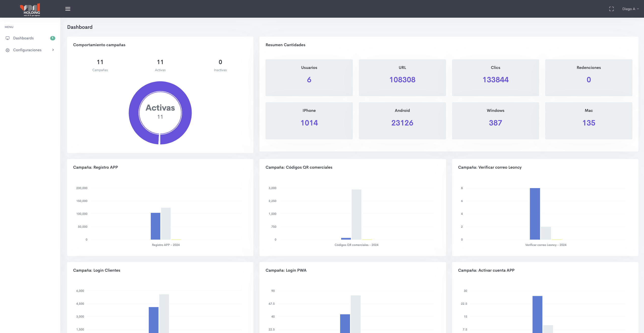Click the Activas 11 donut center label
644x333 pixels.
160,111
